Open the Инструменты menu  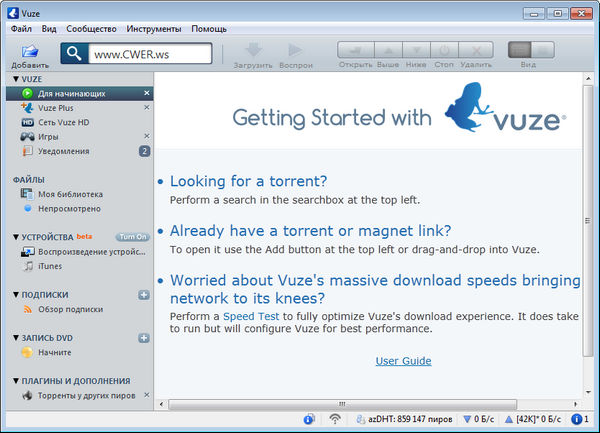(154, 29)
